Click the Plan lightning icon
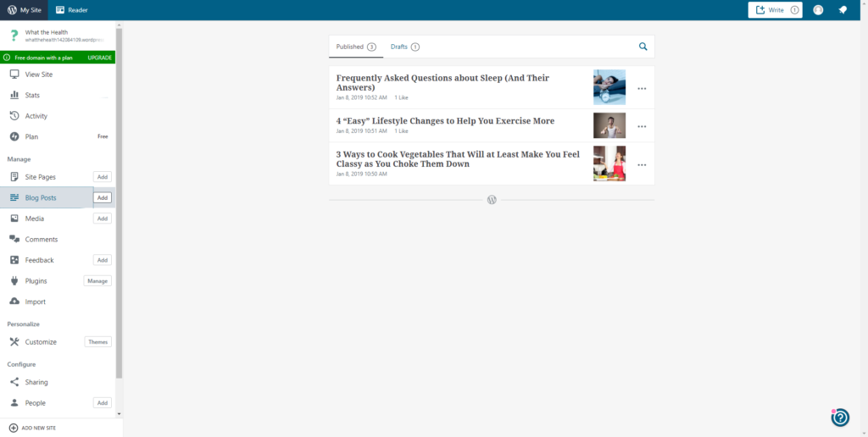Image resolution: width=868 pixels, height=437 pixels. click(x=14, y=136)
